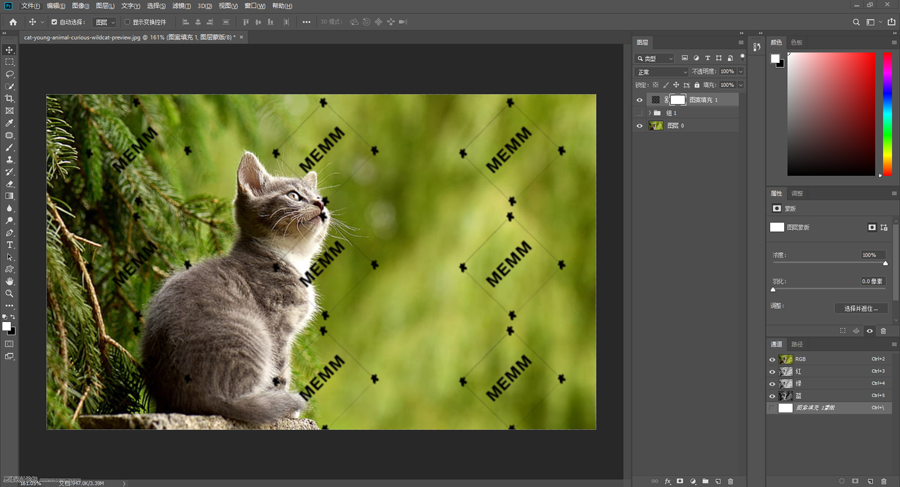Screen dimensions: 900x487
Task: Open the 图层 auto-select target dropdown
Action: pos(104,21)
